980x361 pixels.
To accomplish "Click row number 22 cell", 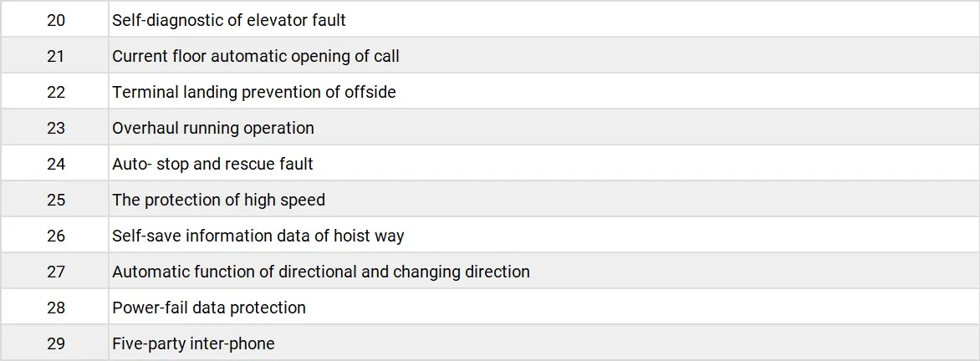I will point(56,92).
